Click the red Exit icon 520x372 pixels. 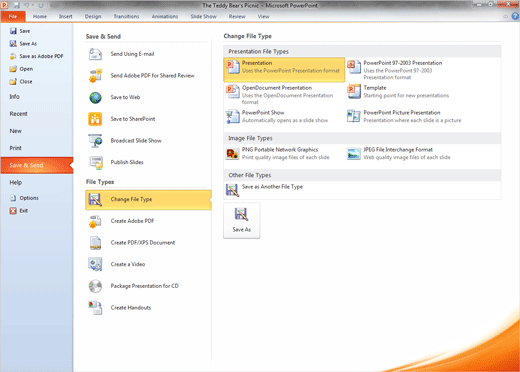pos(13,211)
